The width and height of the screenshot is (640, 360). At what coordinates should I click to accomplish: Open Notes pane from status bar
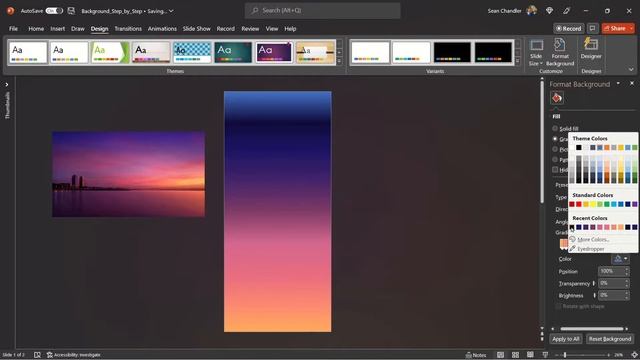click(476, 355)
